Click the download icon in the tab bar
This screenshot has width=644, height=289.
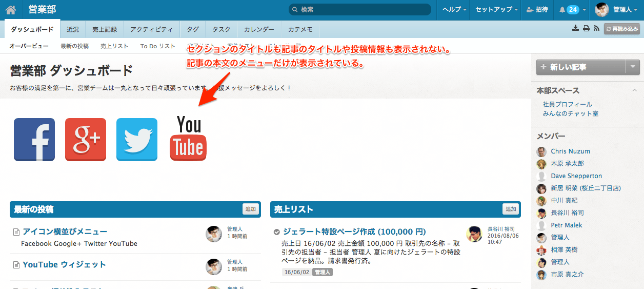(576, 29)
